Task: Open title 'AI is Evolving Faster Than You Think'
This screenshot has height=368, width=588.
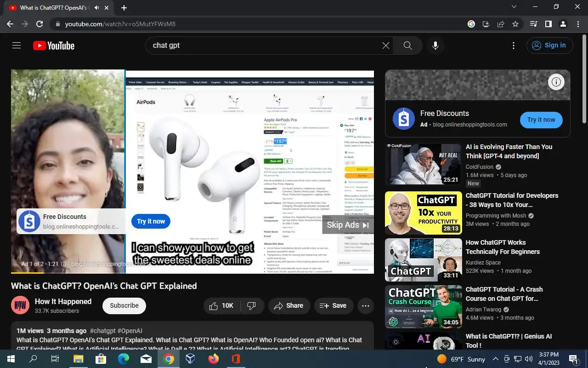Action: point(509,151)
